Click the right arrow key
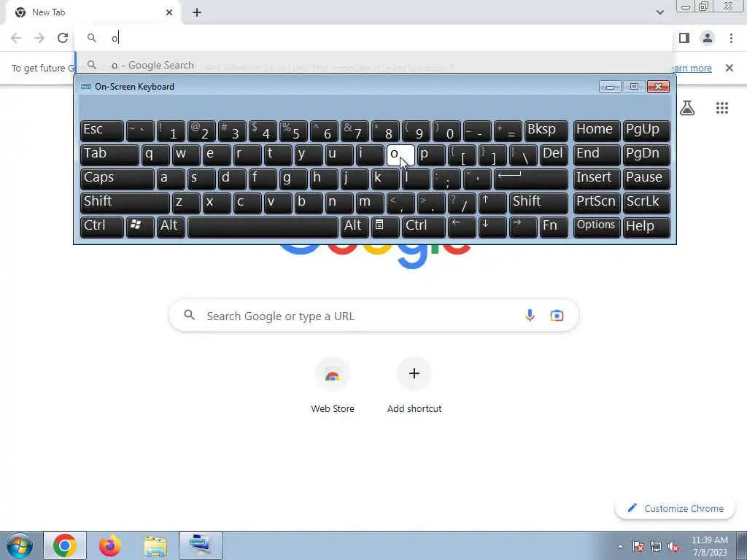The width and height of the screenshot is (747, 560). pos(522,227)
